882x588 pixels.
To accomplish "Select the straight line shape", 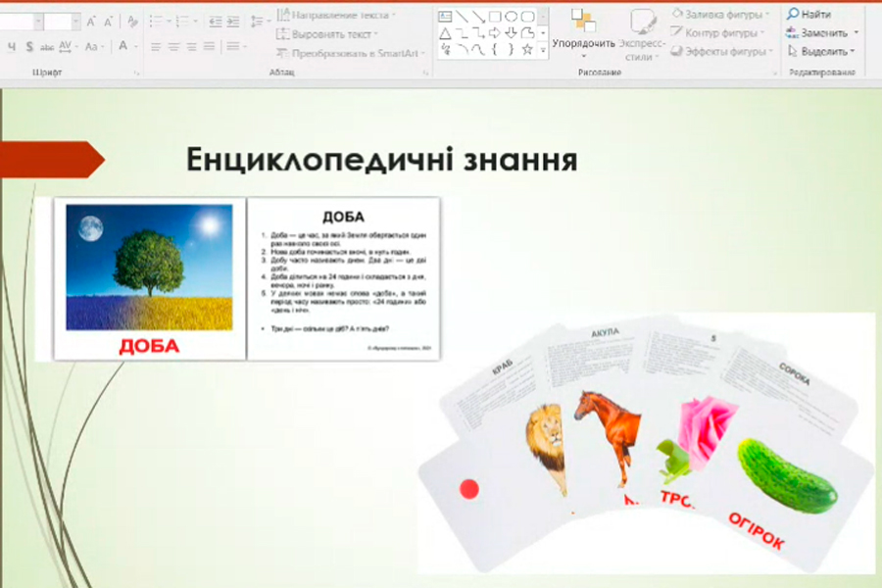I will pyautogui.click(x=462, y=17).
